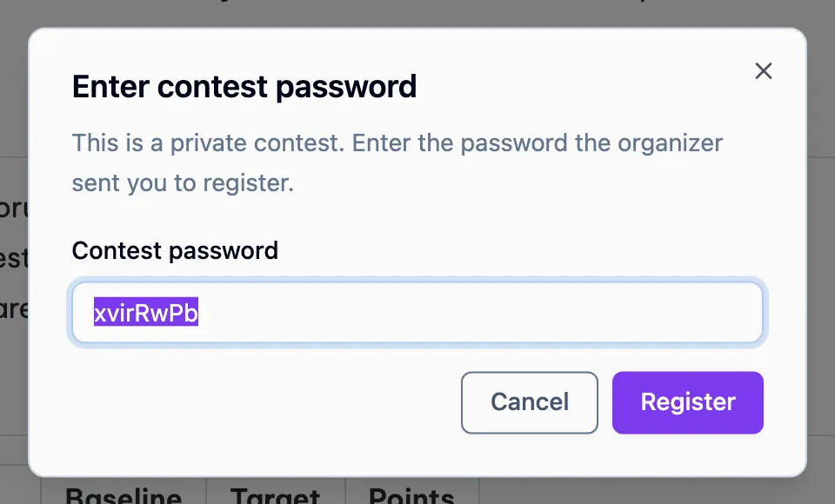Image resolution: width=835 pixels, height=504 pixels.
Task: Click the dimmed backdrop left of the dialog
Action: (x=13, y=373)
